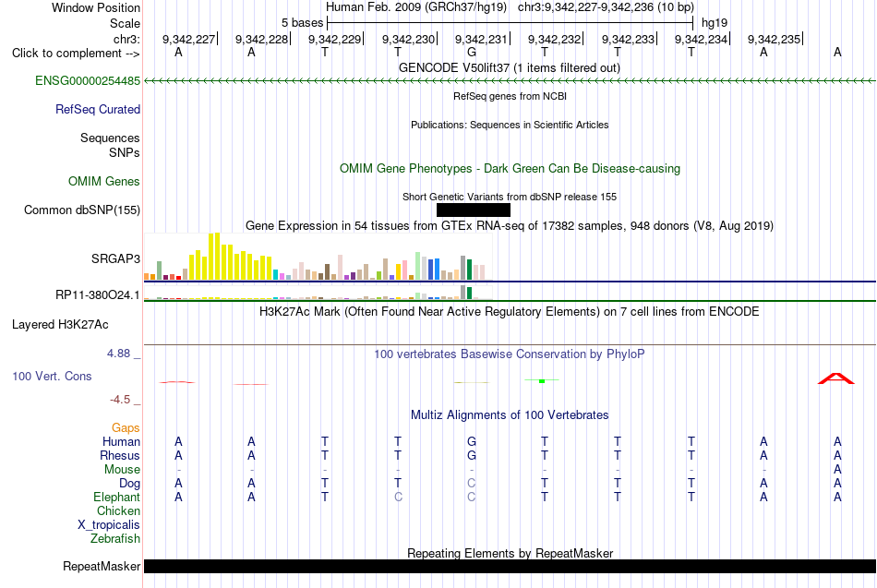Click the Click to complement label

(76, 54)
